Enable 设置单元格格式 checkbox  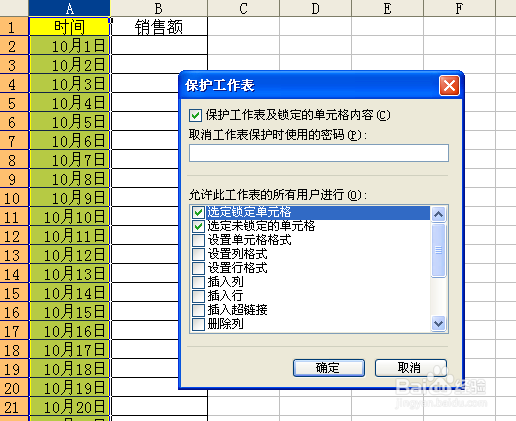point(198,240)
